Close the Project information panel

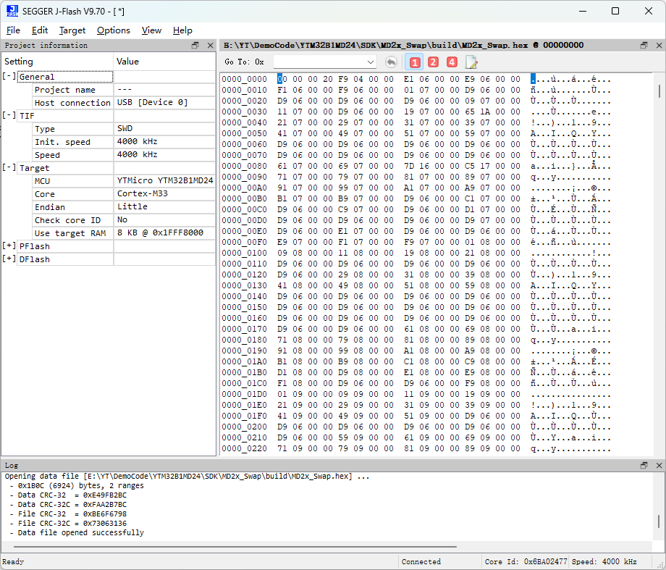tap(210, 45)
